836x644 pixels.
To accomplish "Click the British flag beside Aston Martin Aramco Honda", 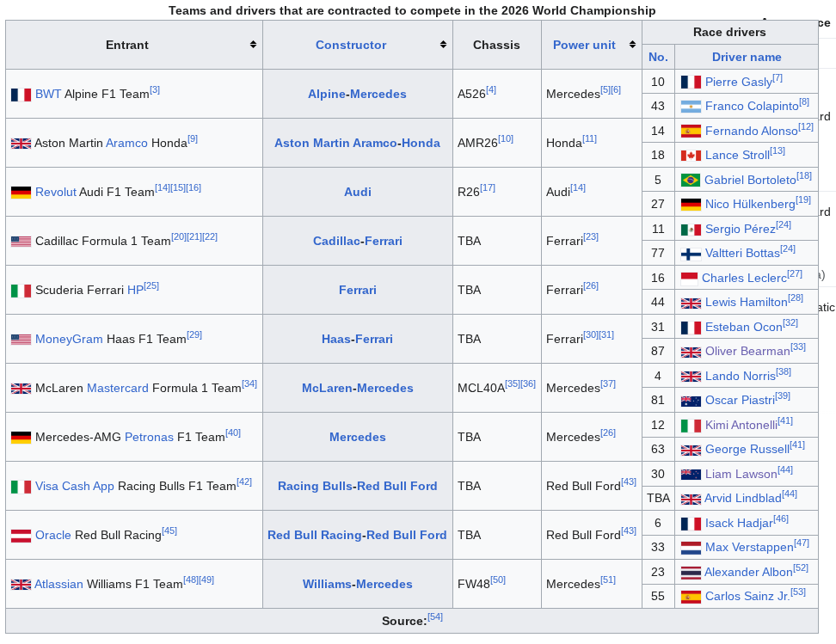I will click(x=21, y=144).
